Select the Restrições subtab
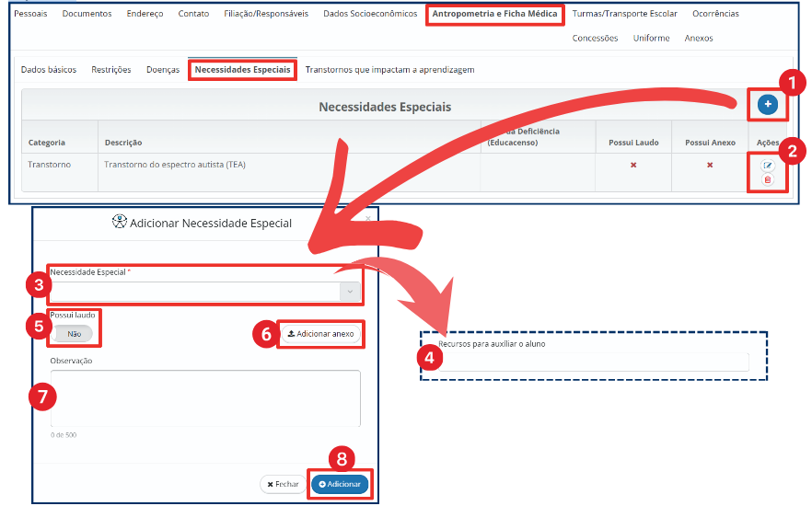The image size is (812, 506). (x=110, y=70)
